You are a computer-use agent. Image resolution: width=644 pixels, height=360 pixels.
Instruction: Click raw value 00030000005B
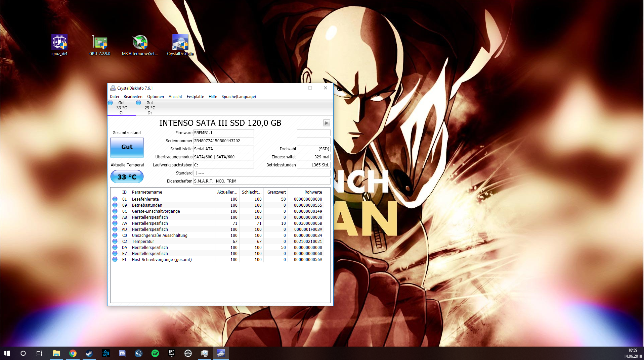point(308,223)
